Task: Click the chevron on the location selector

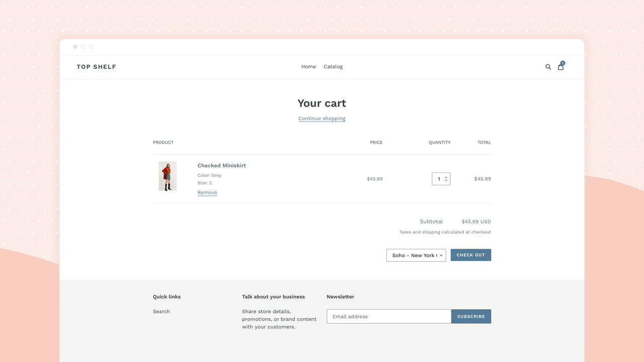Action: point(441,255)
